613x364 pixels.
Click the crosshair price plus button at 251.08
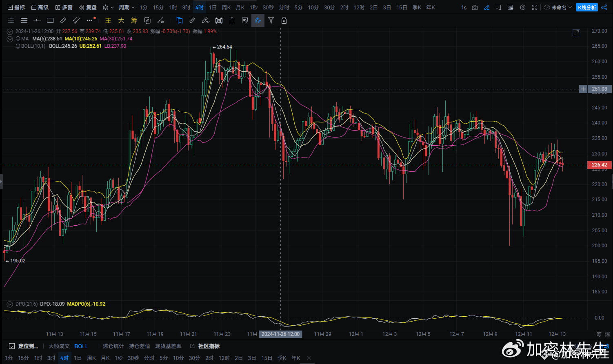pos(583,89)
